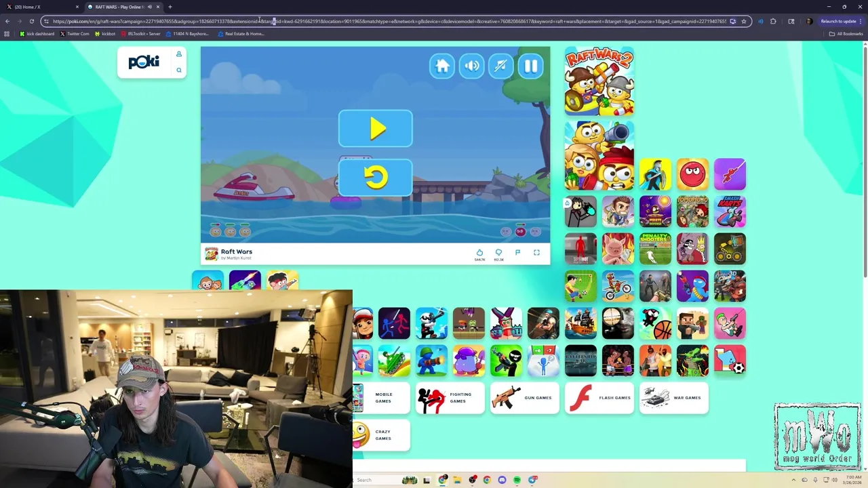The width and height of the screenshot is (868, 488).
Task: Open the Poki search magnifier icon
Action: [x=179, y=70]
